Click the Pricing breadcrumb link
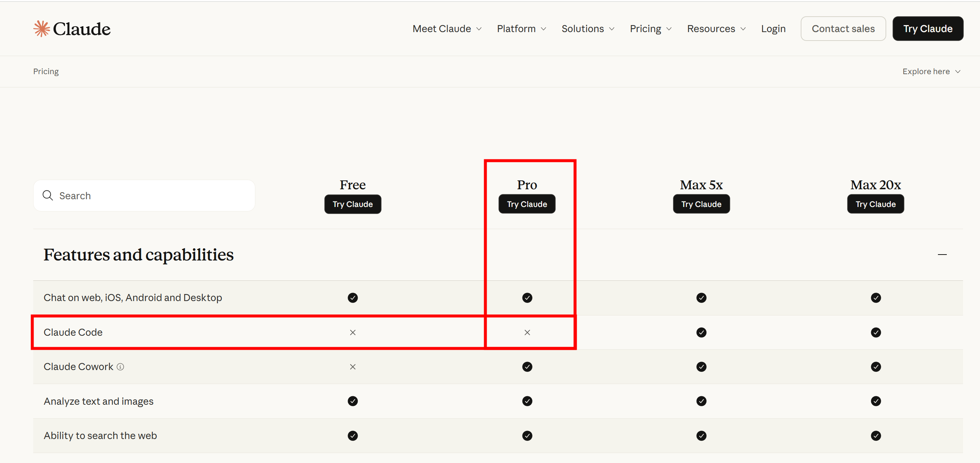Viewport: 980px width, 463px height. [46, 72]
